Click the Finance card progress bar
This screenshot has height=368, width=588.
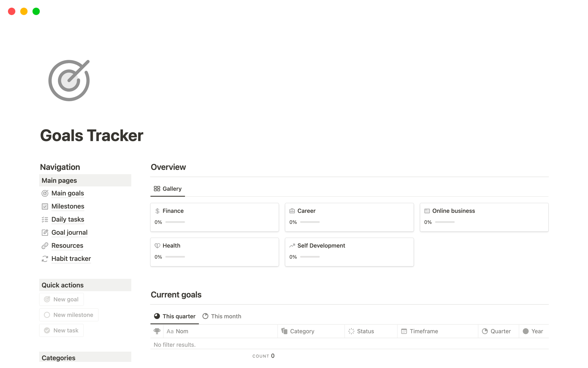[x=175, y=222]
